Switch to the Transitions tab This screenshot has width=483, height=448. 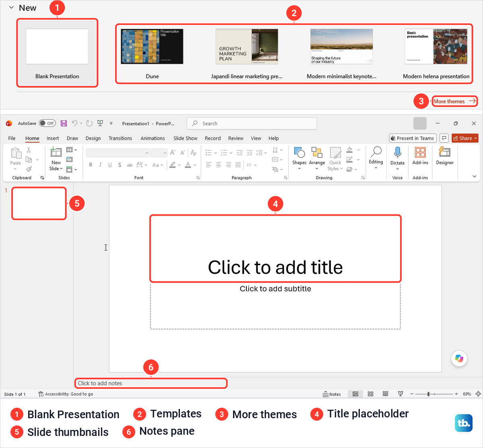click(120, 138)
